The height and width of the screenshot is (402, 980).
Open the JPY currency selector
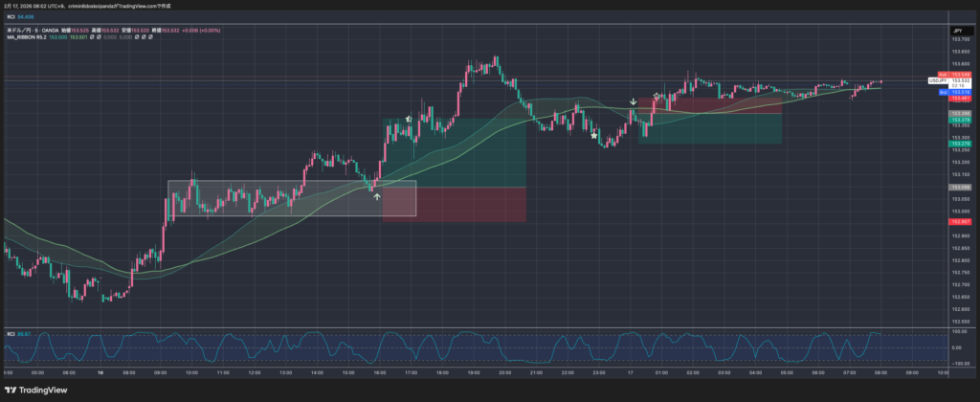(x=954, y=32)
